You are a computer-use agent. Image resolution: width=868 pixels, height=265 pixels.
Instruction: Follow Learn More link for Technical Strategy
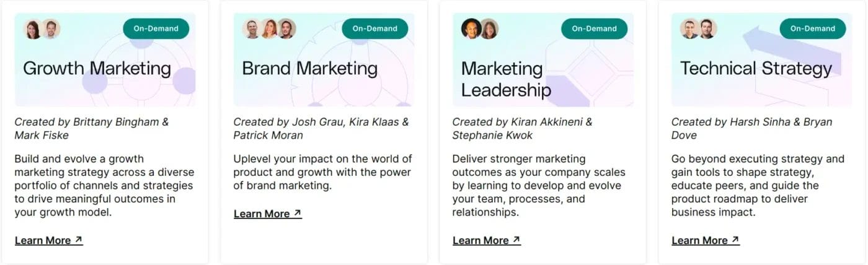coord(706,240)
